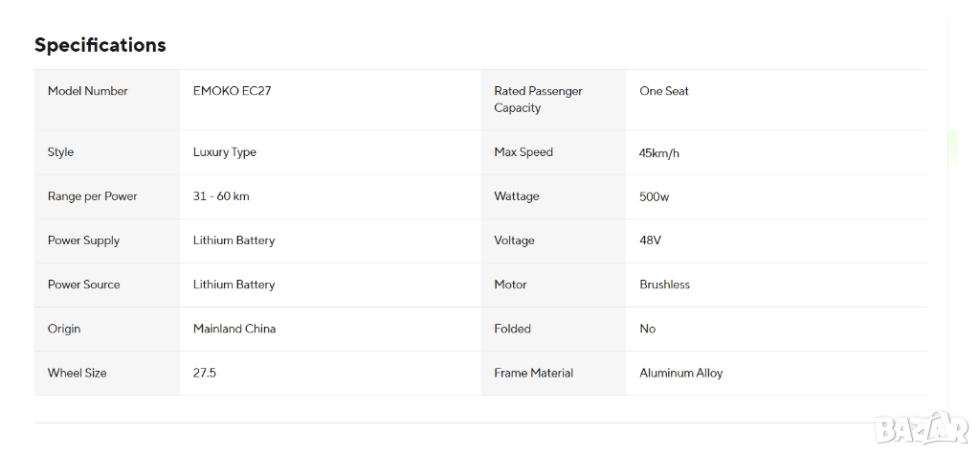Click the Luxury Type style value
This screenshot has height=456, width=980.
tap(225, 152)
